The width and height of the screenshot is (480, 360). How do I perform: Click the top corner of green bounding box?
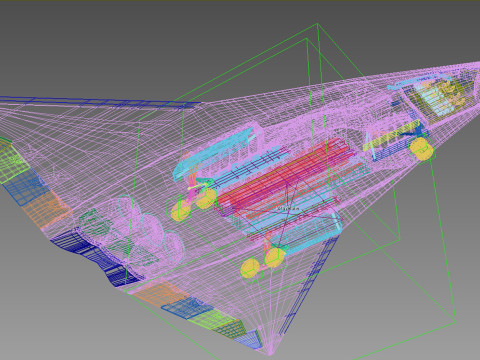point(317,24)
